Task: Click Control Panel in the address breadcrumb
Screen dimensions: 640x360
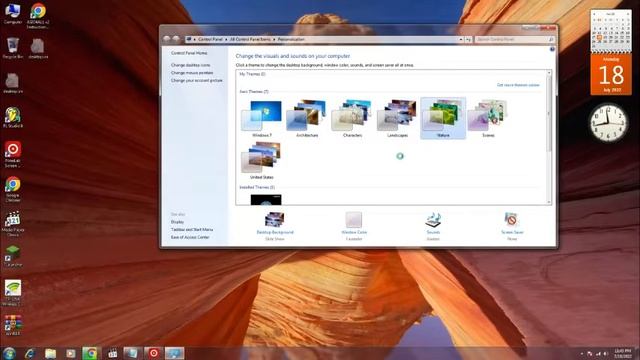Action: coord(211,40)
